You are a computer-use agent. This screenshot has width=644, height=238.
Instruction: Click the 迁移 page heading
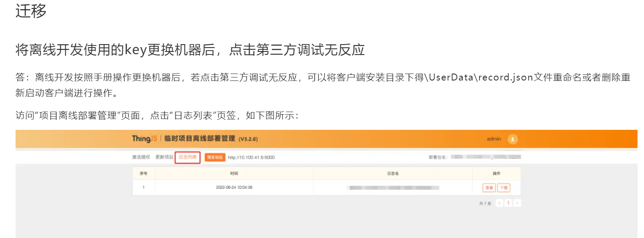point(31,11)
